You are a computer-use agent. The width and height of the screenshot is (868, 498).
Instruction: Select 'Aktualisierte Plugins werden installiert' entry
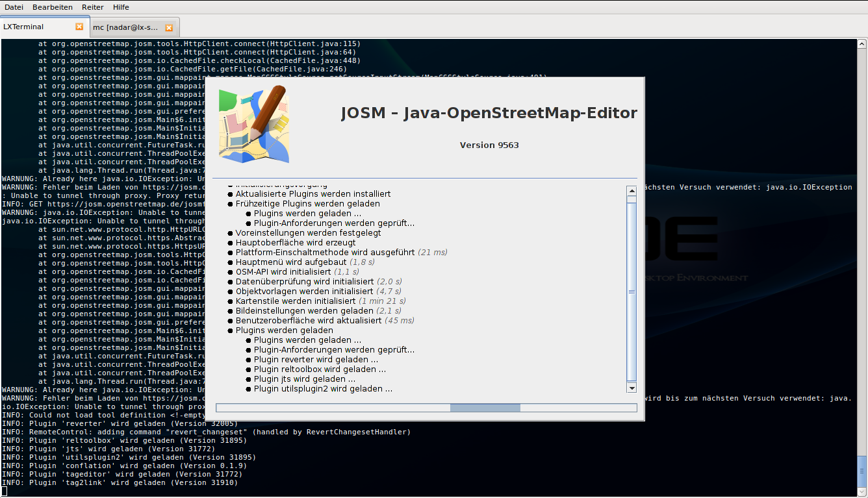coord(313,193)
